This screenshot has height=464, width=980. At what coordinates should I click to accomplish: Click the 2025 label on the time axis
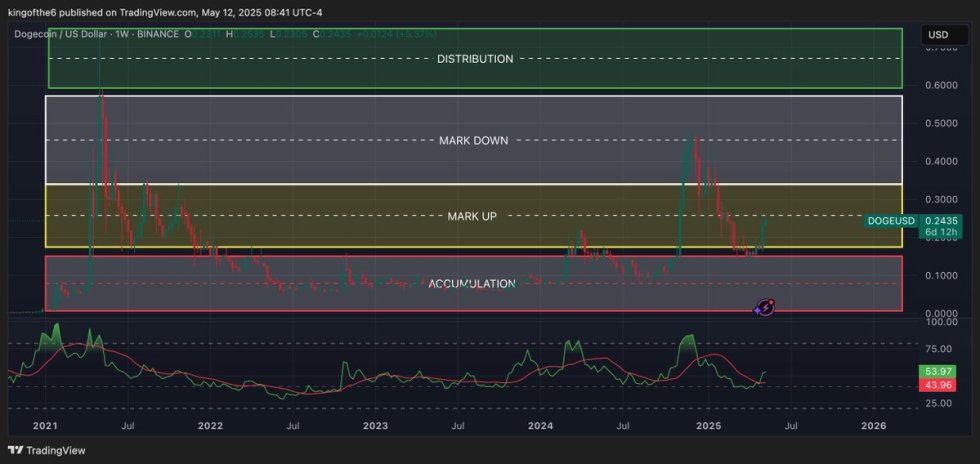[x=708, y=426]
